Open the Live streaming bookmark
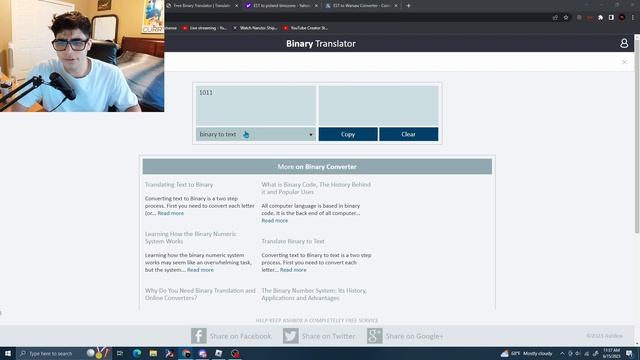Screen dimensions: 640x360 204,28
